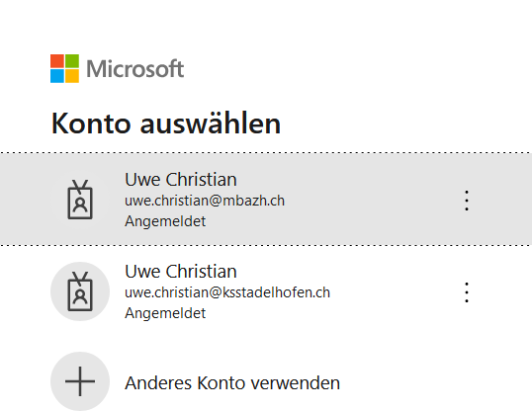
Task: Click the email uwe.christian@mbazh.ch
Action: tap(205, 201)
